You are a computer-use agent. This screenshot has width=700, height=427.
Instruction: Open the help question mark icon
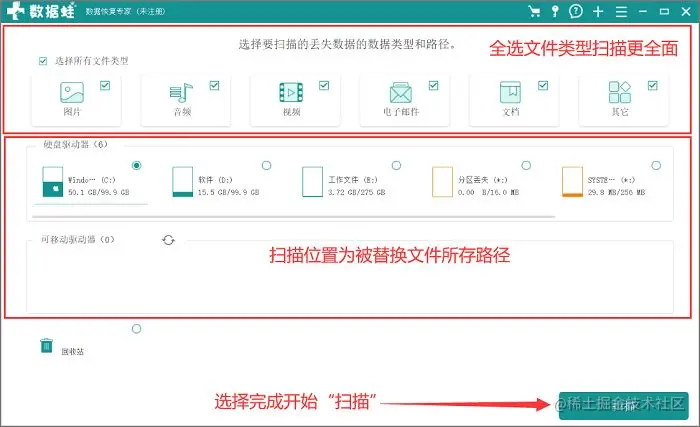point(576,11)
